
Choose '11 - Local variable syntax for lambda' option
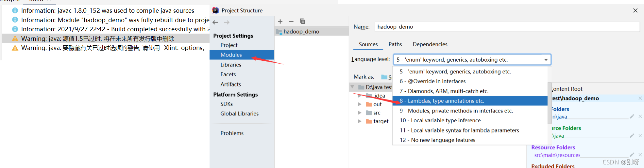pyautogui.click(x=470, y=130)
